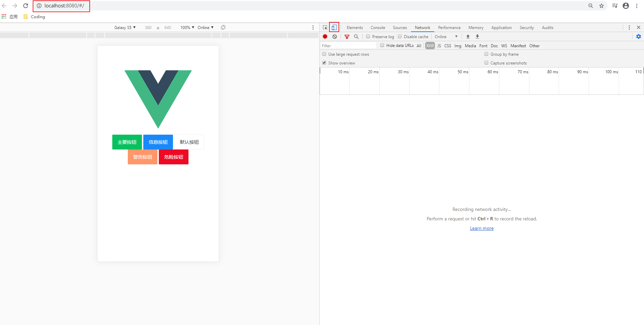Stop recording network log
The image size is (644, 325).
coord(325,36)
